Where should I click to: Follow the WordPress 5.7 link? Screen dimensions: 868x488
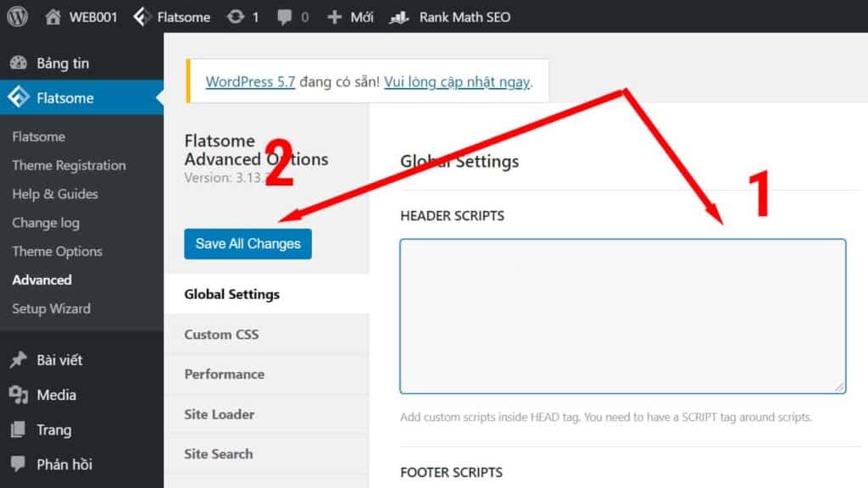(x=250, y=82)
